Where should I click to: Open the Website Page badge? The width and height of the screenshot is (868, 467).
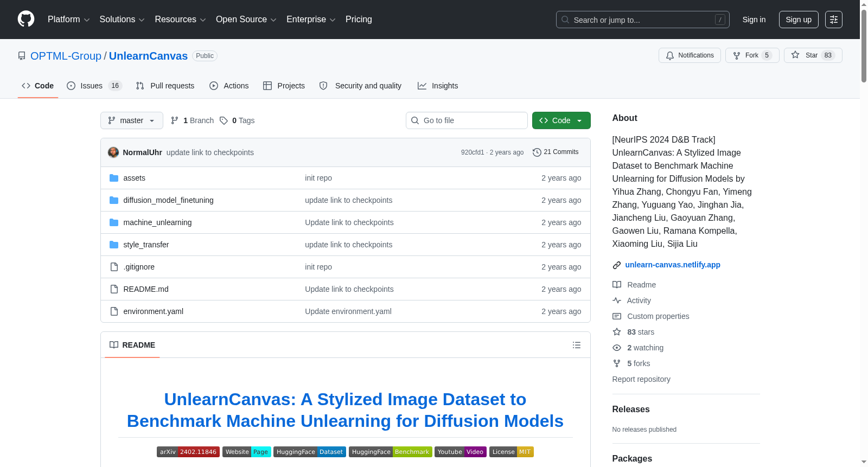tap(247, 452)
